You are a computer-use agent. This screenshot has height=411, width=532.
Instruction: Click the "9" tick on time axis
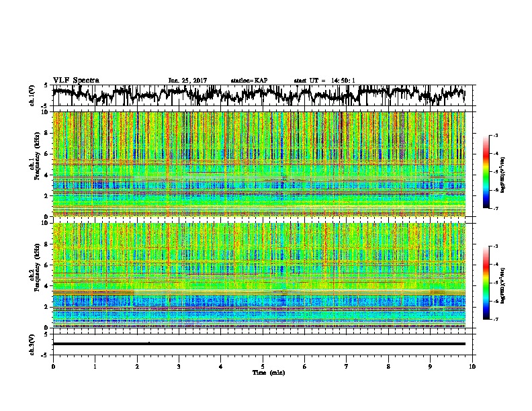(430, 367)
